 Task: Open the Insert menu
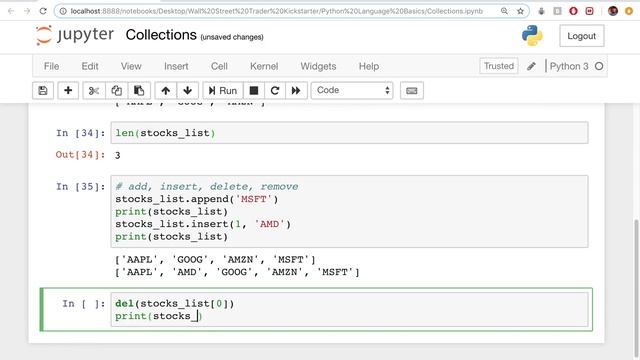tap(176, 66)
